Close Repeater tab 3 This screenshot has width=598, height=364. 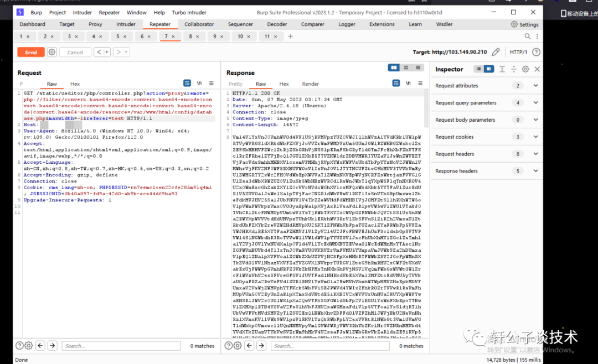[76, 37]
